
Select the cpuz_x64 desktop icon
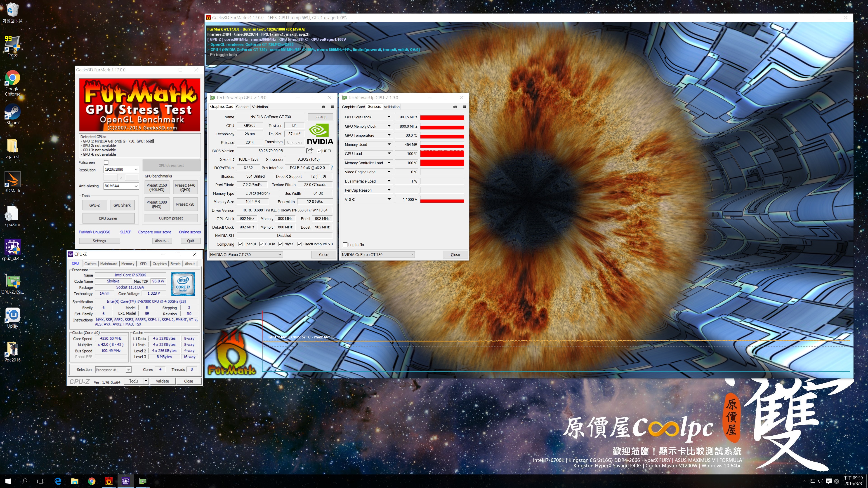(12, 250)
